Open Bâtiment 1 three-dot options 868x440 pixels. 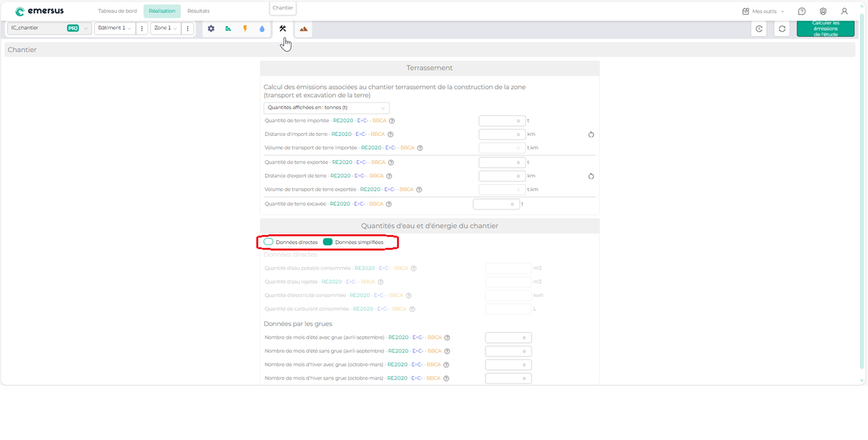(142, 29)
